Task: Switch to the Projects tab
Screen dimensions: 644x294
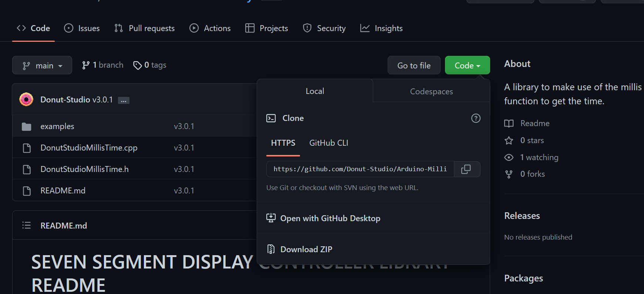Action: (267, 28)
